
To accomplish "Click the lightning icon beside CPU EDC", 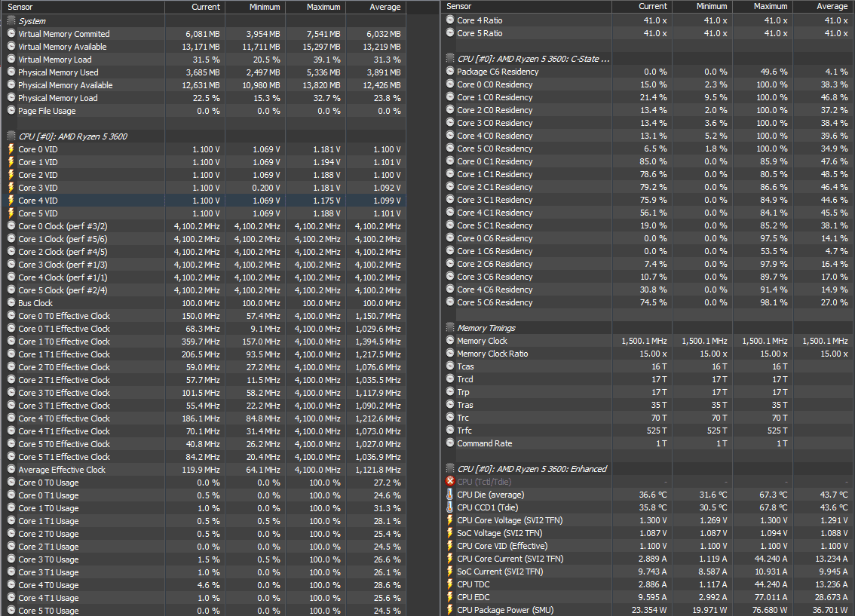I will coord(450,597).
